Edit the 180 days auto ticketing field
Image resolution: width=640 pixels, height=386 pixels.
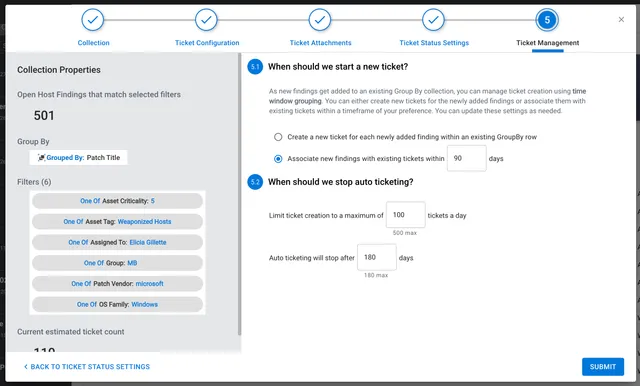(377, 257)
